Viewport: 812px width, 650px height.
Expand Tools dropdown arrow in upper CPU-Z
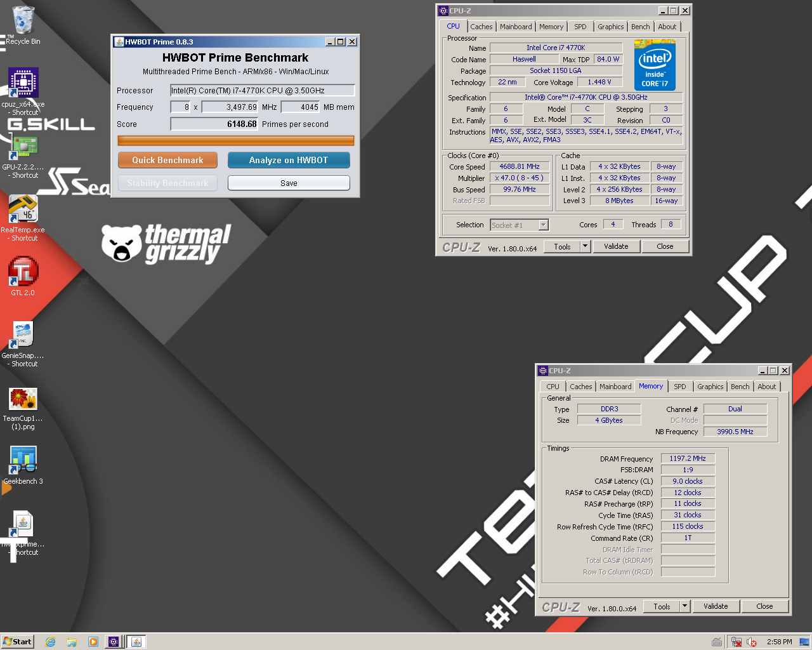point(585,246)
